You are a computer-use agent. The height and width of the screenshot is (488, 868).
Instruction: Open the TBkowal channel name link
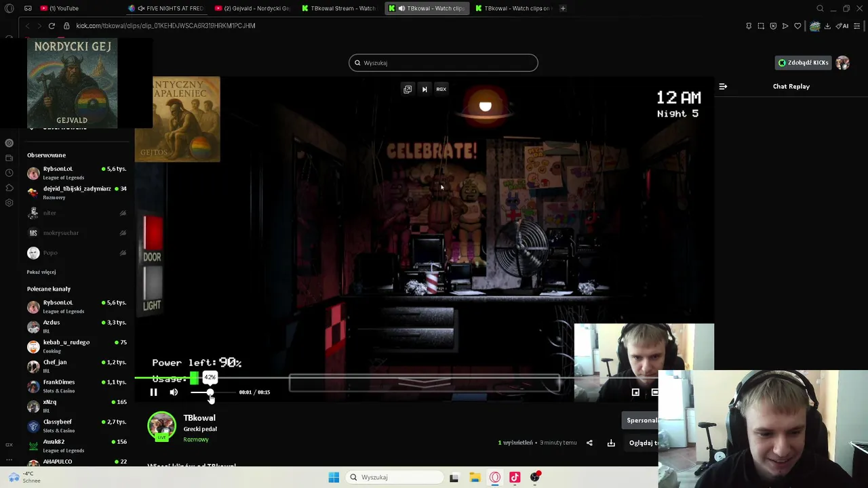[199, 418]
